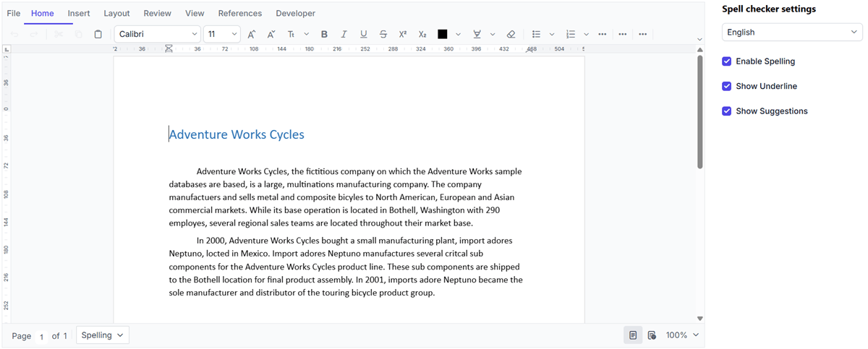The width and height of the screenshot is (868, 349).
Task: Click the black font color swatch
Action: pyautogui.click(x=443, y=34)
